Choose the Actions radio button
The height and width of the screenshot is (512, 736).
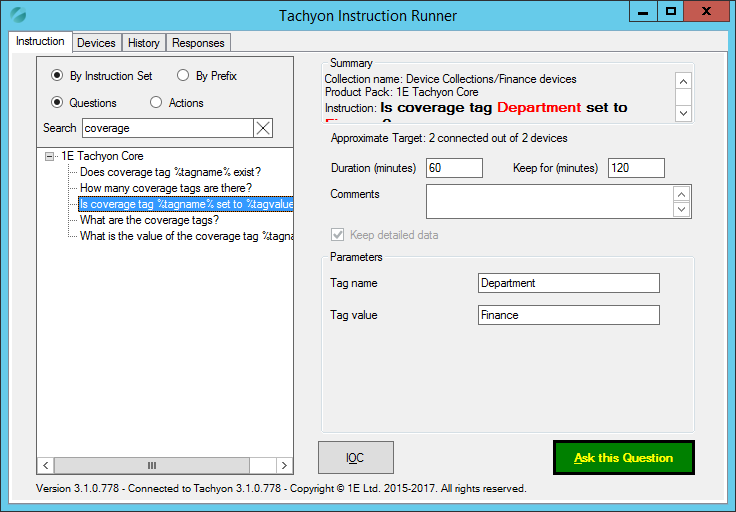pos(156,103)
